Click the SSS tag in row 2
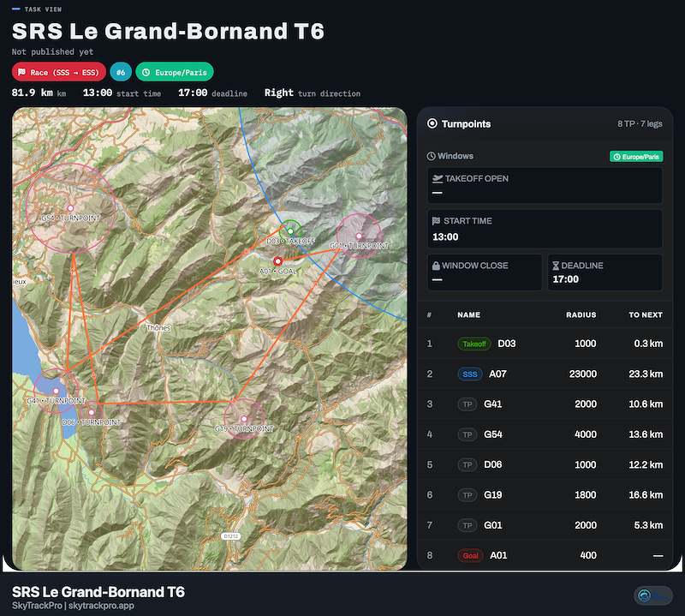 (469, 374)
